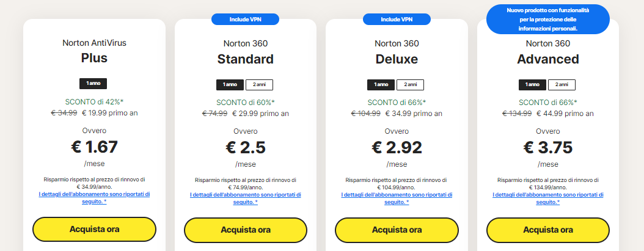The height and width of the screenshot is (251, 644).
Task: Choose 2 anni for Norton 360 Standard
Action: pyautogui.click(x=259, y=85)
